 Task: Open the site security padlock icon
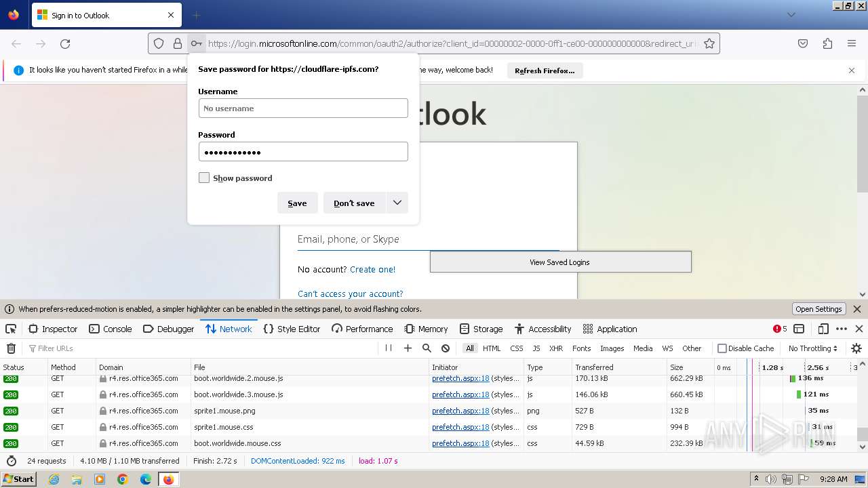pyautogui.click(x=178, y=43)
